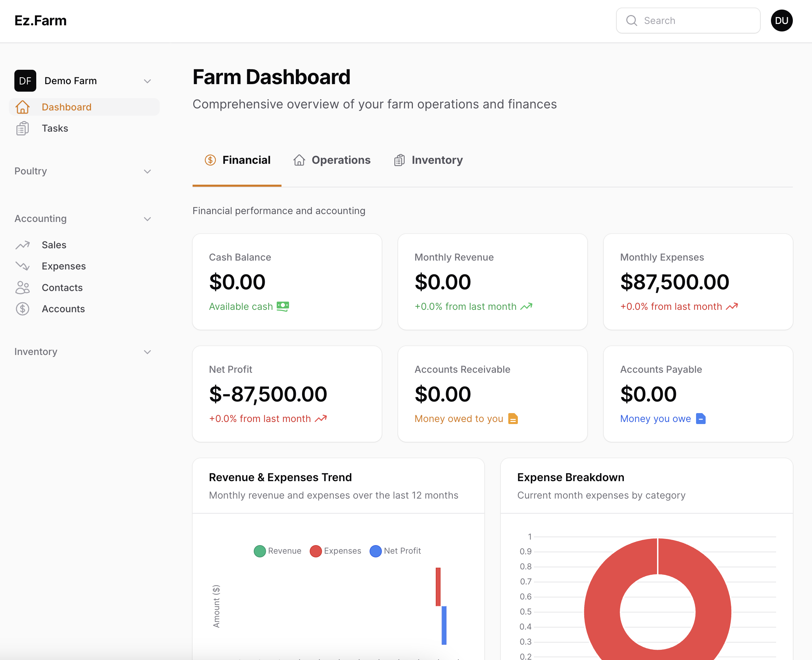
Task: Click the Expense Breakdown heading
Action: (x=571, y=477)
